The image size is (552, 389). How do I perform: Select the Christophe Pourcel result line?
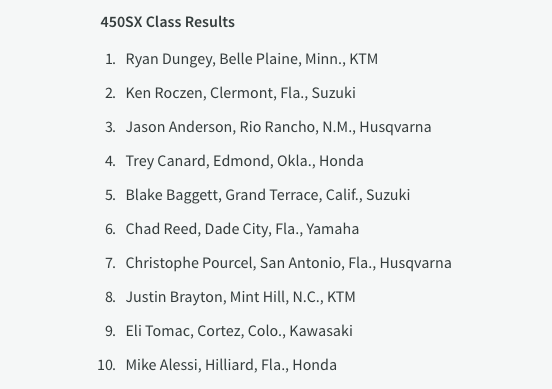tap(289, 263)
